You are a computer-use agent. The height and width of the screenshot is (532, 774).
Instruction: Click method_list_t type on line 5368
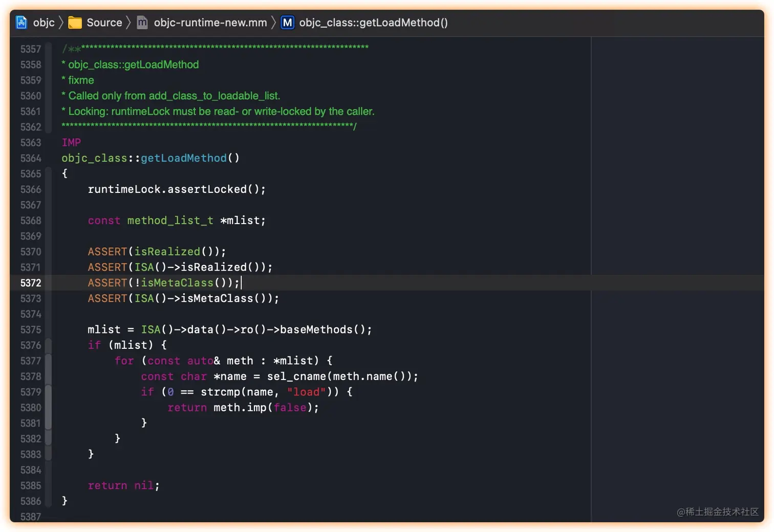[x=170, y=220]
